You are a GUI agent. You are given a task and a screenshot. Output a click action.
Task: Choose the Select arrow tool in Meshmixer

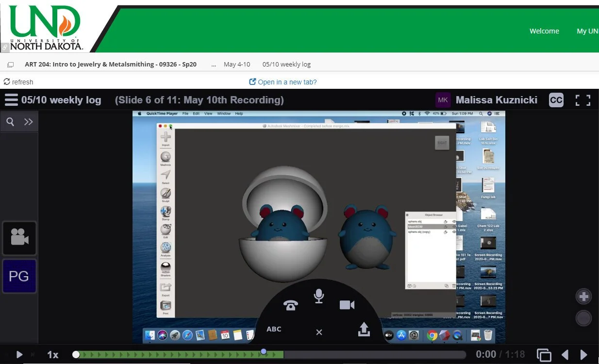click(166, 177)
